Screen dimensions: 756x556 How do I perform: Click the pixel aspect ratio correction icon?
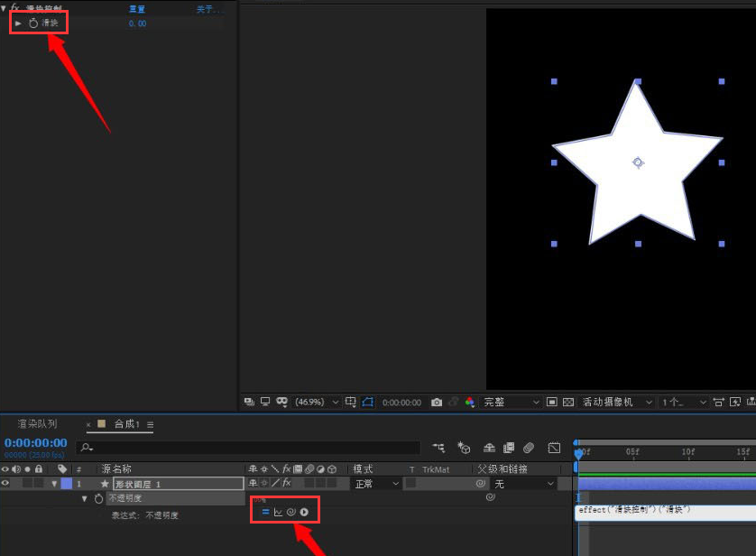tap(718, 403)
